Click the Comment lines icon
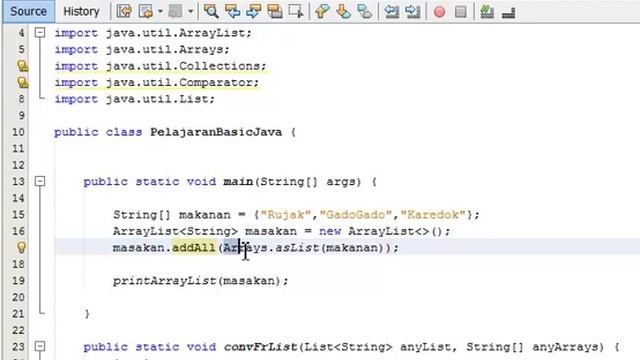 coord(487,11)
